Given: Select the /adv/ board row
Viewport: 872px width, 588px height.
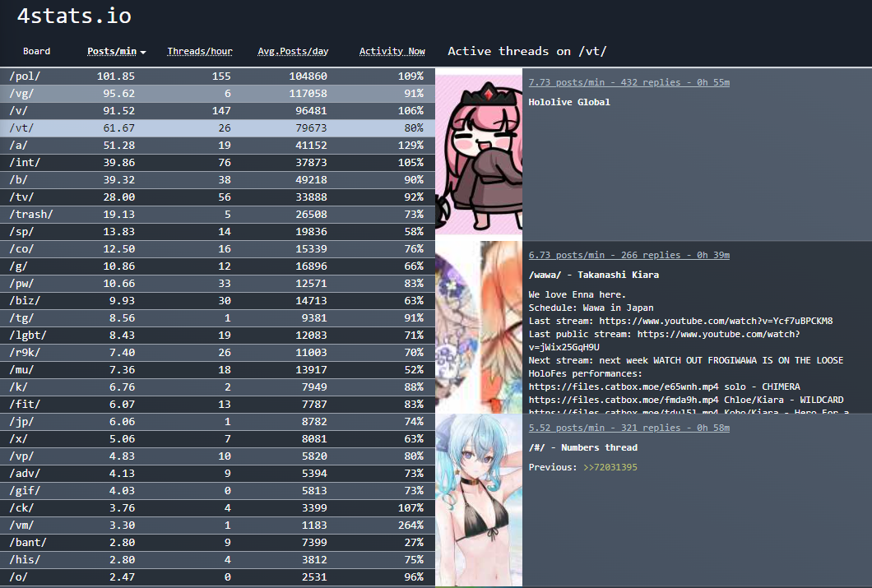Looking at the screenshot, I should pos(217,473).
